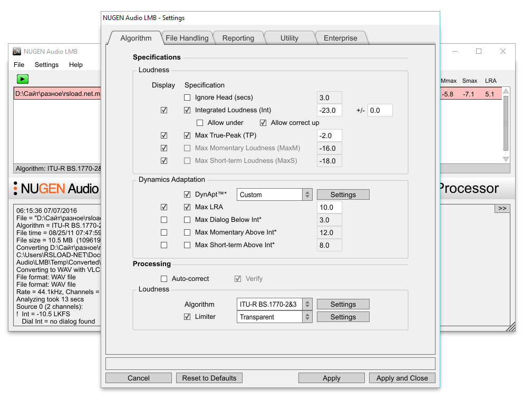532x400 pixels.
Task: Enable the Auto-correct checkbox
Action: point(164,279)
